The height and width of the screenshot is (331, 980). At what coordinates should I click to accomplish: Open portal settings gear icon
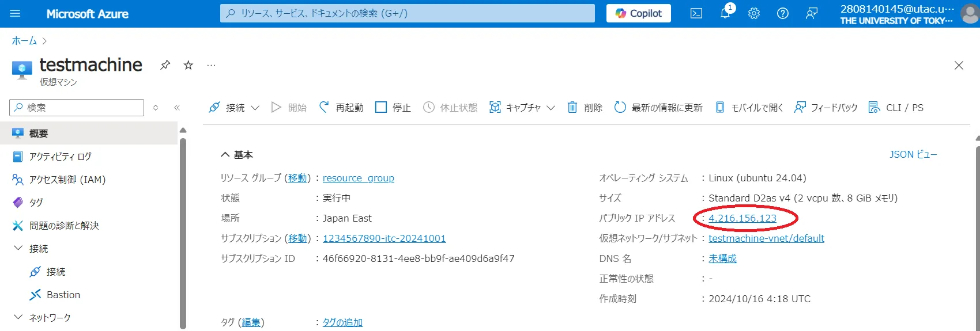tap(754, 13)
